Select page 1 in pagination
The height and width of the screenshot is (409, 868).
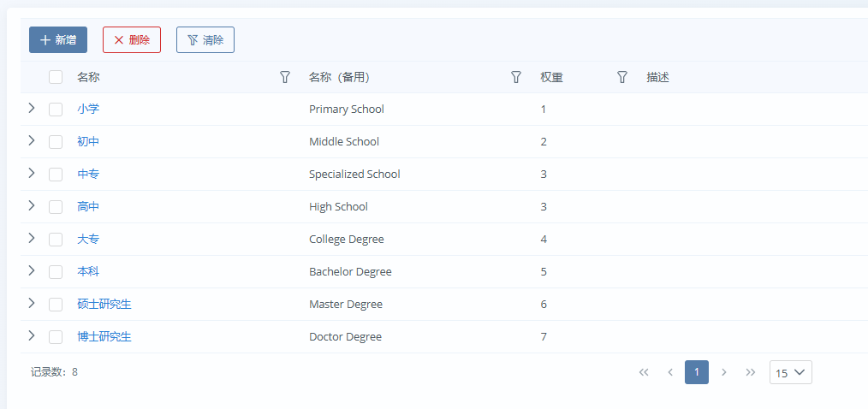point(697,372)
